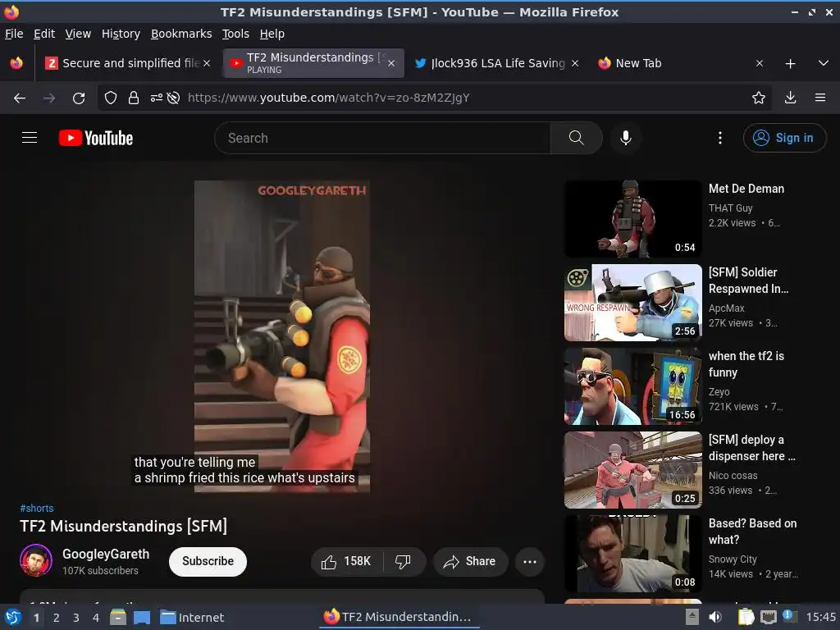Screen dimensions: 840x630
Task: Open Firefox downloads panel
Action: point(790,98)
